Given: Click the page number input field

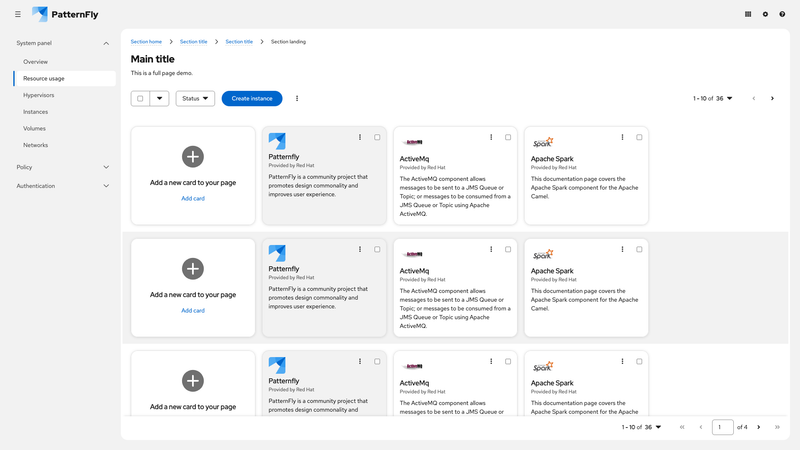Looking at the screenshot, I should click(x=722, y=427).
